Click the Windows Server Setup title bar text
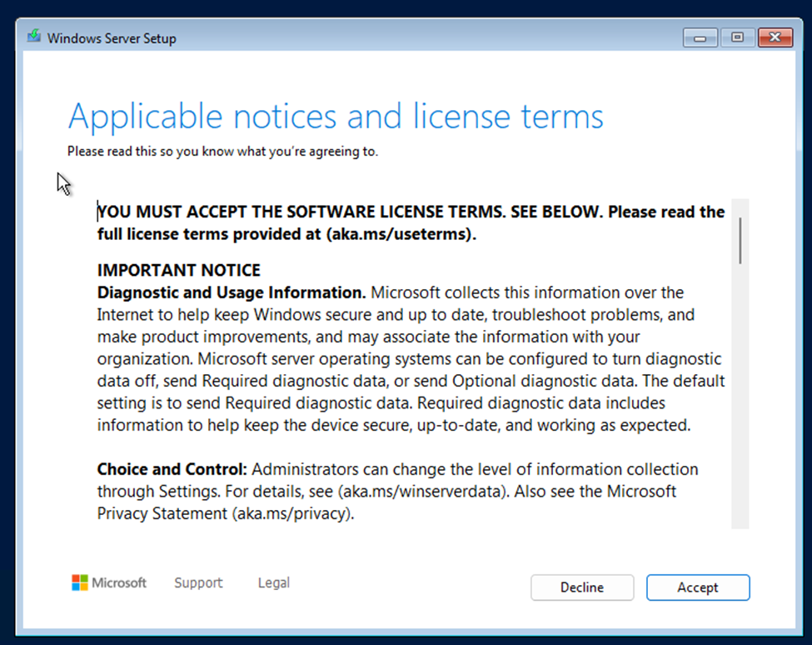 point(112,38)
